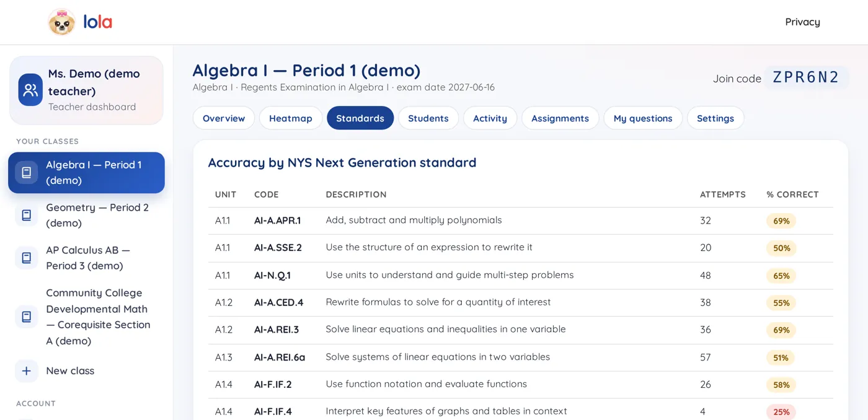The width and height of the screenshot is (868, 420).
Task: Click the DESCRIPTION column header
Action: click(x=356, y=195)
